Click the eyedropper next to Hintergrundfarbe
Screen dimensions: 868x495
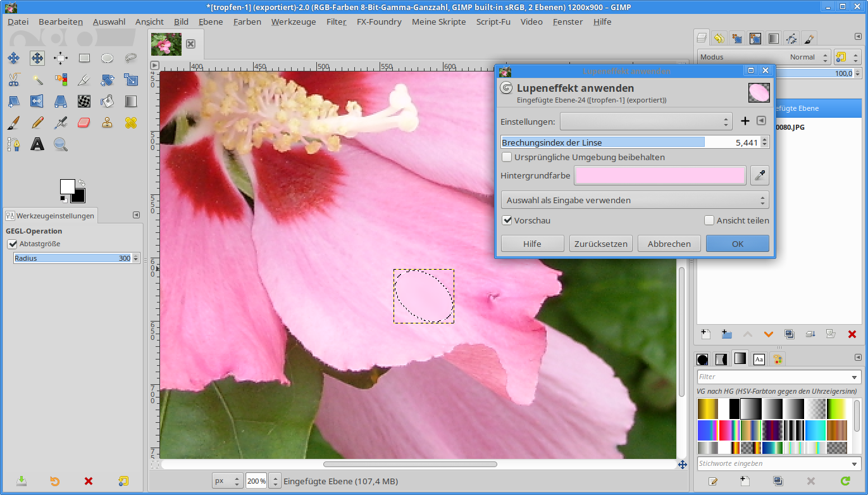point(759,175)
